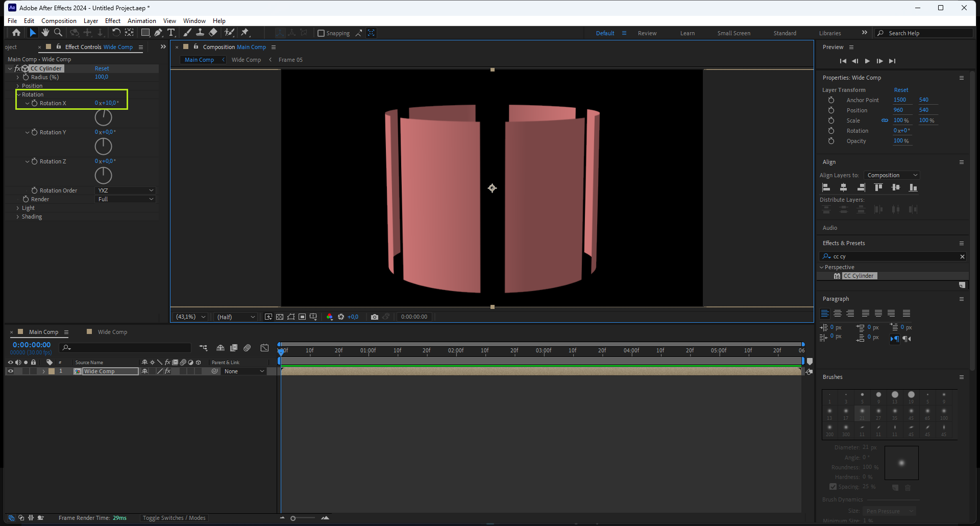Choose the Pen tool

coord(158,33)
